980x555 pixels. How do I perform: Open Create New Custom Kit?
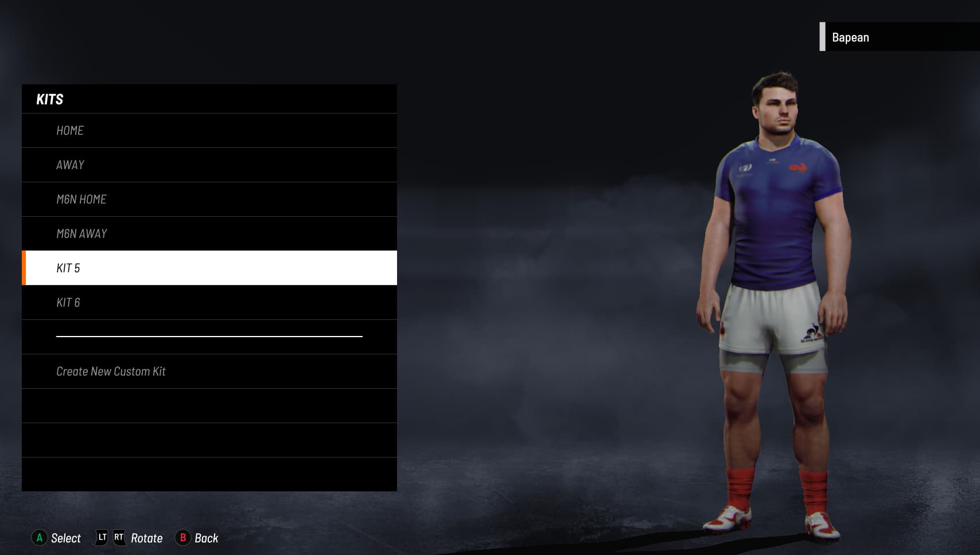point(209,372)
